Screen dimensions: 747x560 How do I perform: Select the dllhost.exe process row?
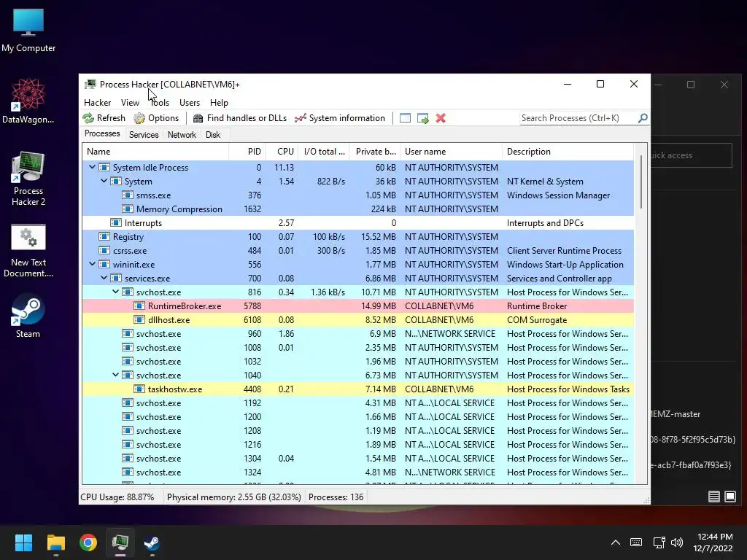click(x=358, y=319)
